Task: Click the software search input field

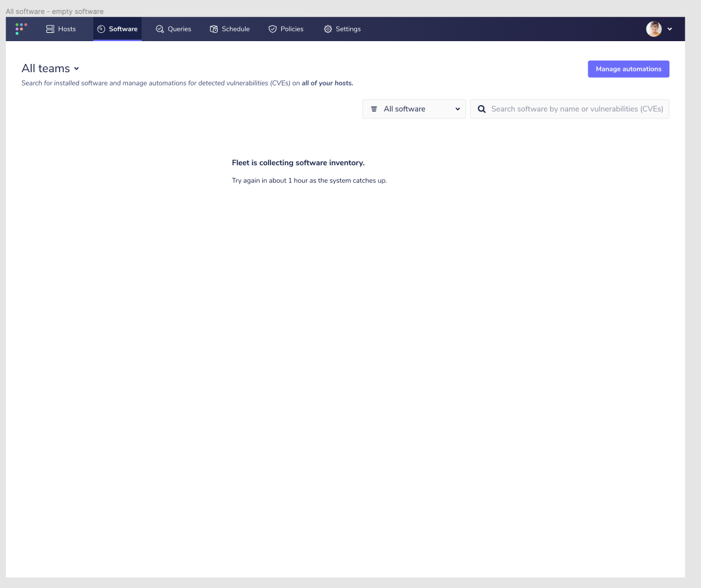Action: [x=569, y=109]
